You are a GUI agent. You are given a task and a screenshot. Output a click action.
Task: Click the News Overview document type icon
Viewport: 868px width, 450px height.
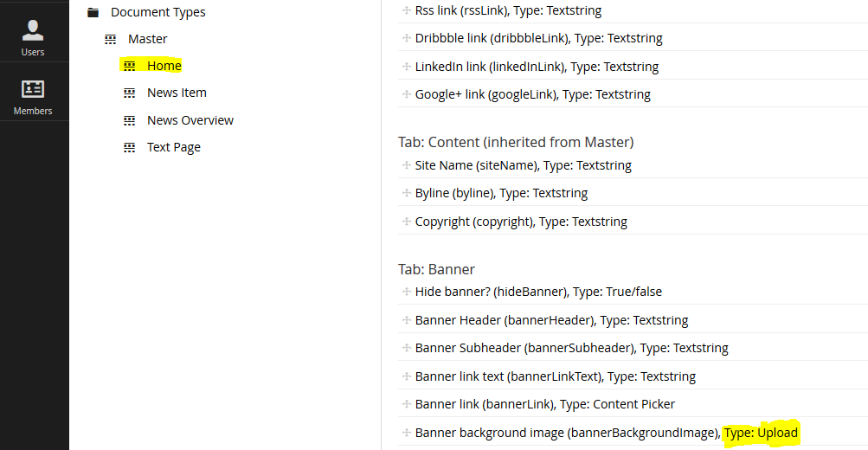click(130, 120)
